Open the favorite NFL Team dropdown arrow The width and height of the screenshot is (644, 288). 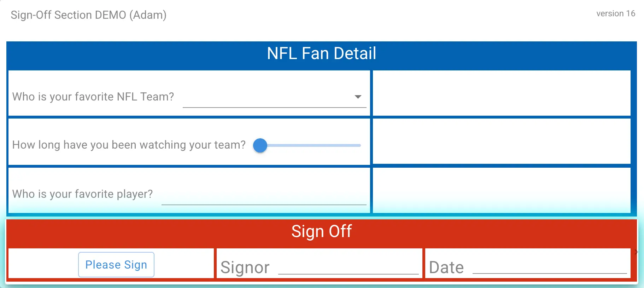358,97
